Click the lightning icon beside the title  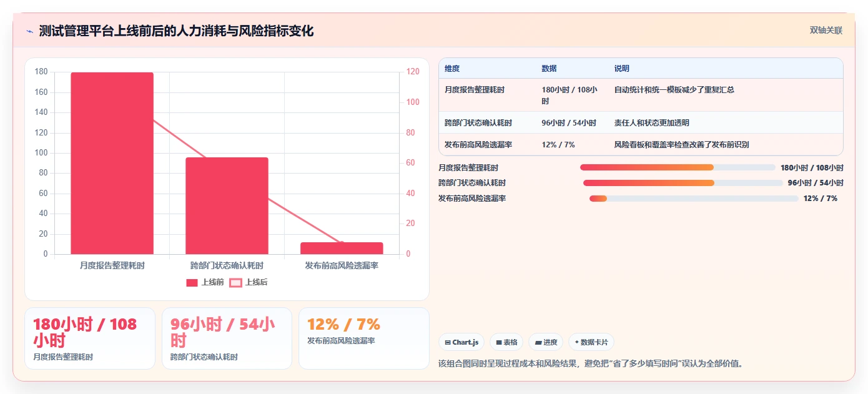pyautogui.click(x=29, y=31)
